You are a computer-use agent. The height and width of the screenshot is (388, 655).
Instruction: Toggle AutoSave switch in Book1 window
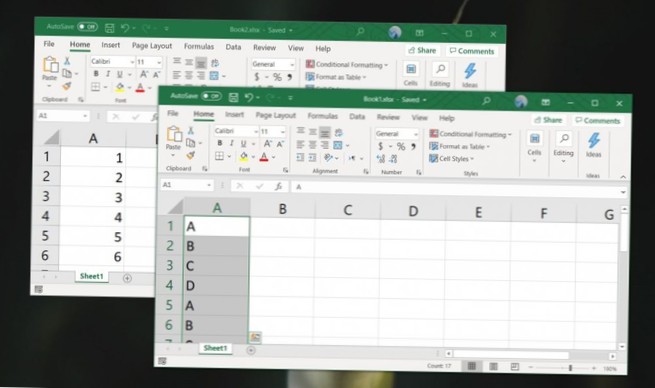pyautogui.click(x=211, y=96)
